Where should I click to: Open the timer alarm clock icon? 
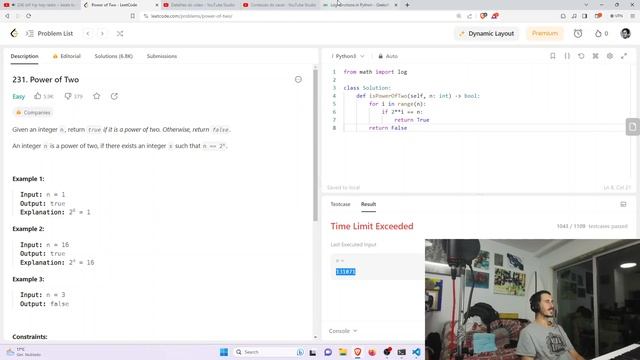[578, 33]
